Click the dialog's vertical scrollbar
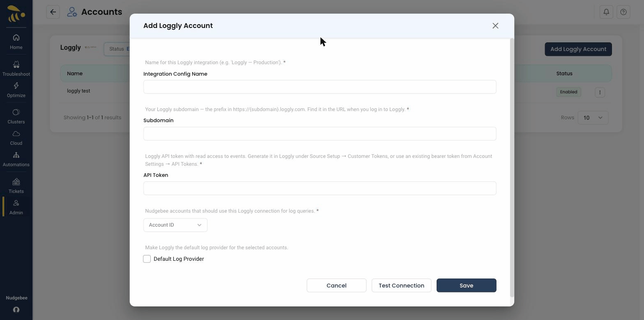Viewport: 644px width, 320px height. [512, 168]
